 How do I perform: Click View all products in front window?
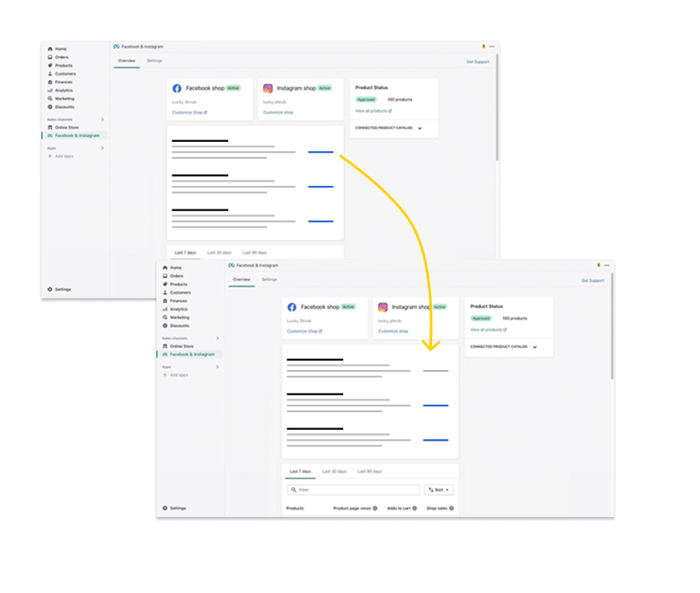pyautogui.click(x=489, y=329)
